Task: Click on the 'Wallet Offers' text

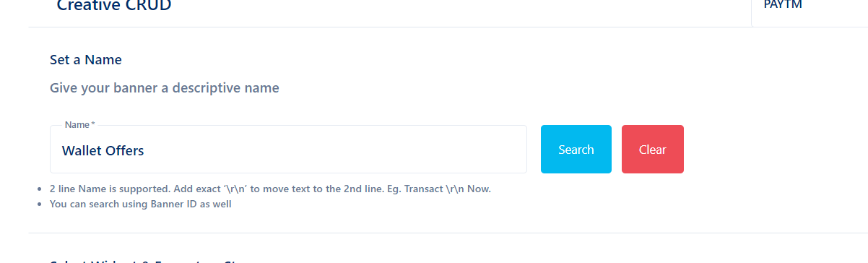Action: click(103, 150)
